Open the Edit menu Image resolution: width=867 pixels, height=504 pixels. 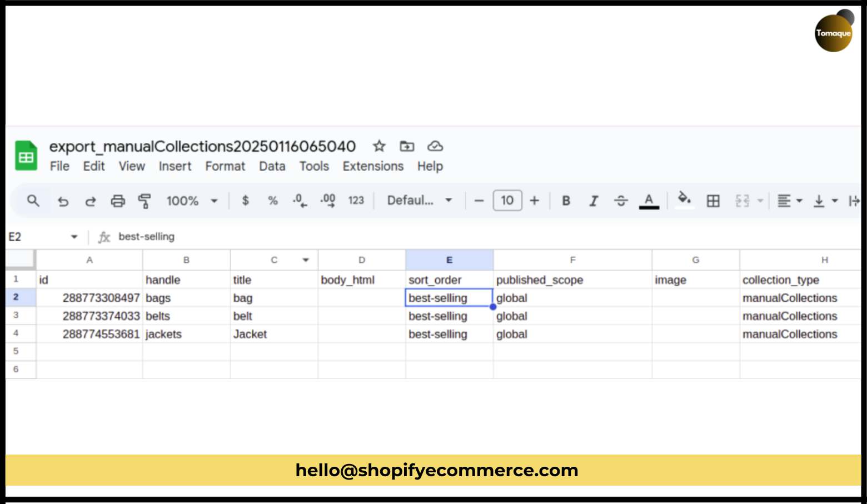click(x=94, y=166)
